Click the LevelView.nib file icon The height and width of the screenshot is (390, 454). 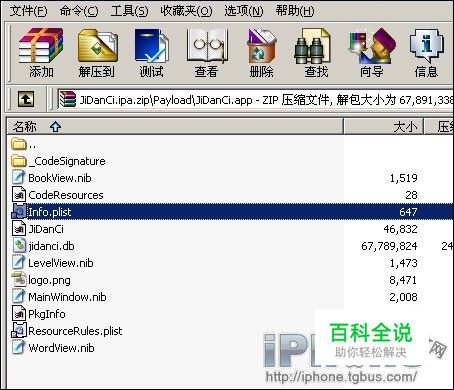tap(19, 262)
